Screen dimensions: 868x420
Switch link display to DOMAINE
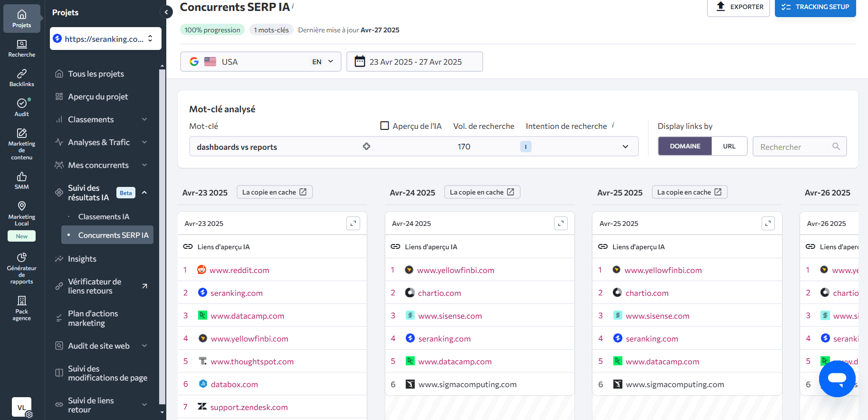pyautogui.click(x=685, y=146)
